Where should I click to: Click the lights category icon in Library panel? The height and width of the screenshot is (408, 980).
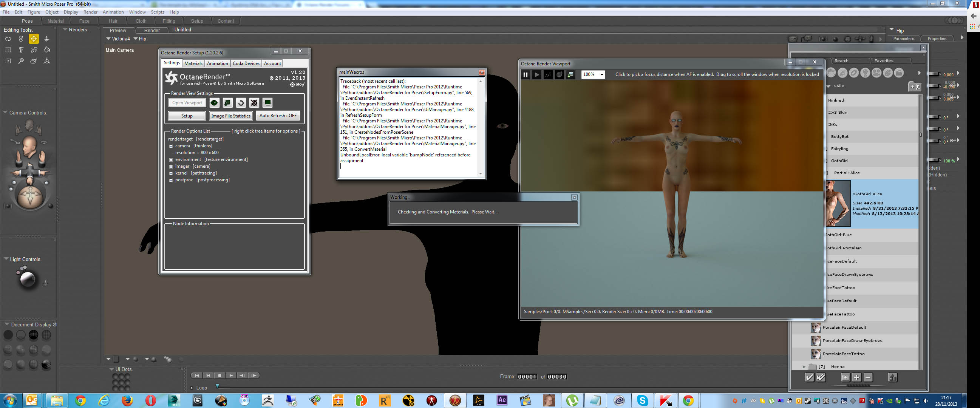pyautogui.click(x=865, y=73)
